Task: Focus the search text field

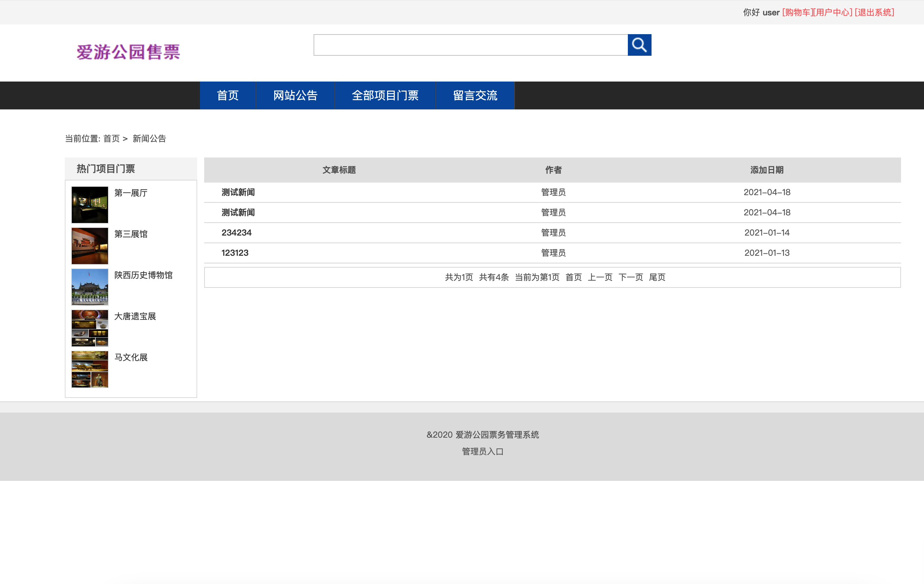Action: pyautogui.click(x=470, y=45)
